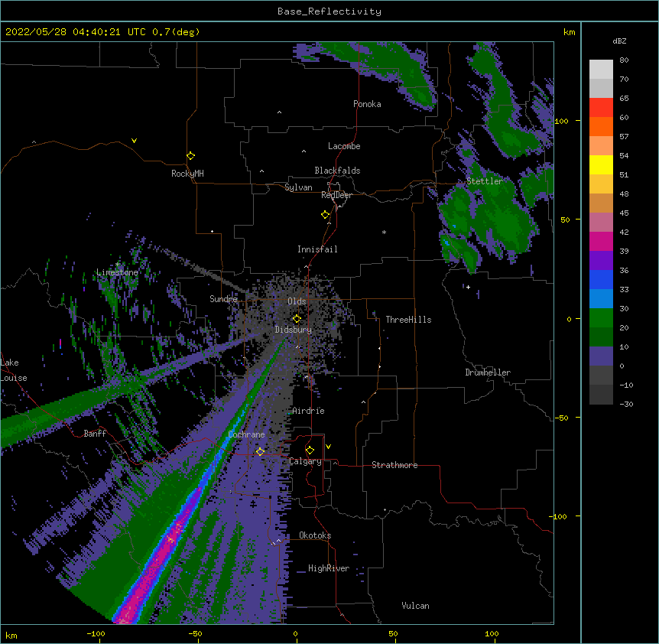Viewport: 659px width, 644px height.
Task: Click the Olds town label
Action: click(297, 301)
